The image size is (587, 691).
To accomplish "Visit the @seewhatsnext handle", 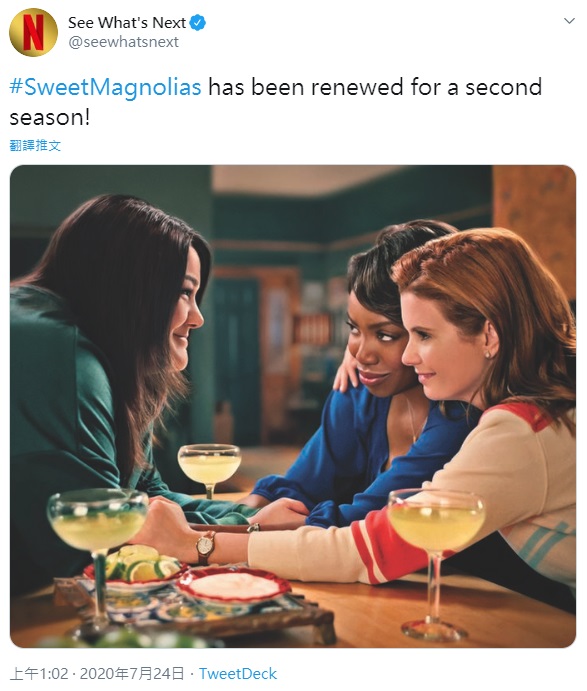I will (123, 42).
